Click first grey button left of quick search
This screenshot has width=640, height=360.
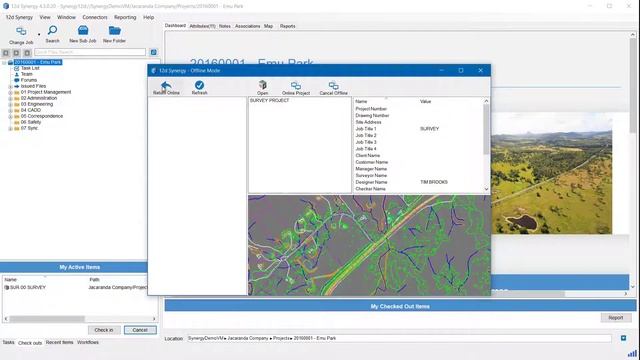pos(6,53)
